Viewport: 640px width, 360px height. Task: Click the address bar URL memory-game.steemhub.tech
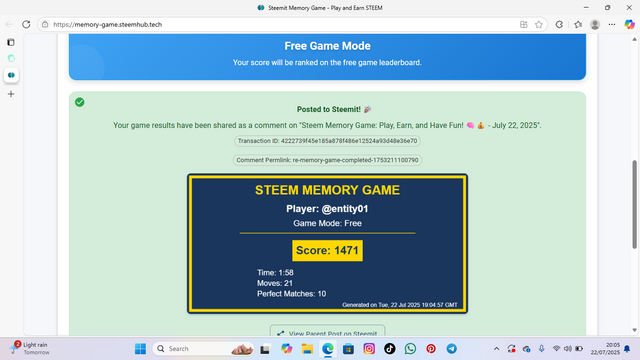click(108, 24)
